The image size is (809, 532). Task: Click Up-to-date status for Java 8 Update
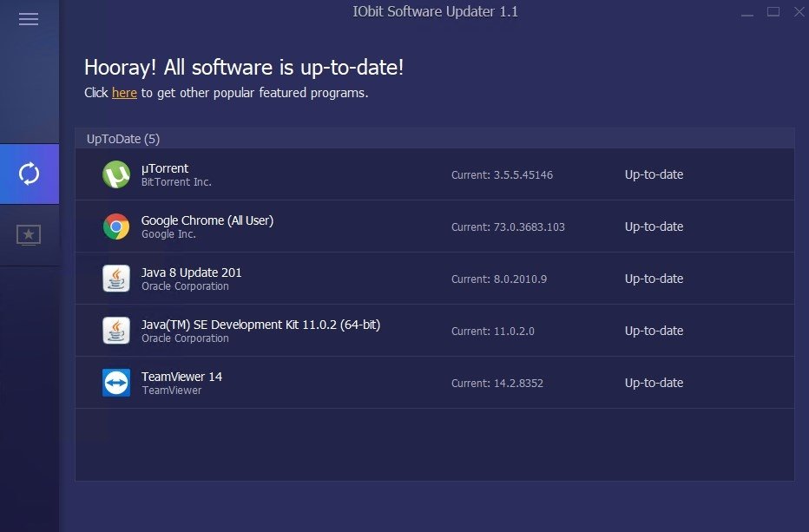coord(654,279)
